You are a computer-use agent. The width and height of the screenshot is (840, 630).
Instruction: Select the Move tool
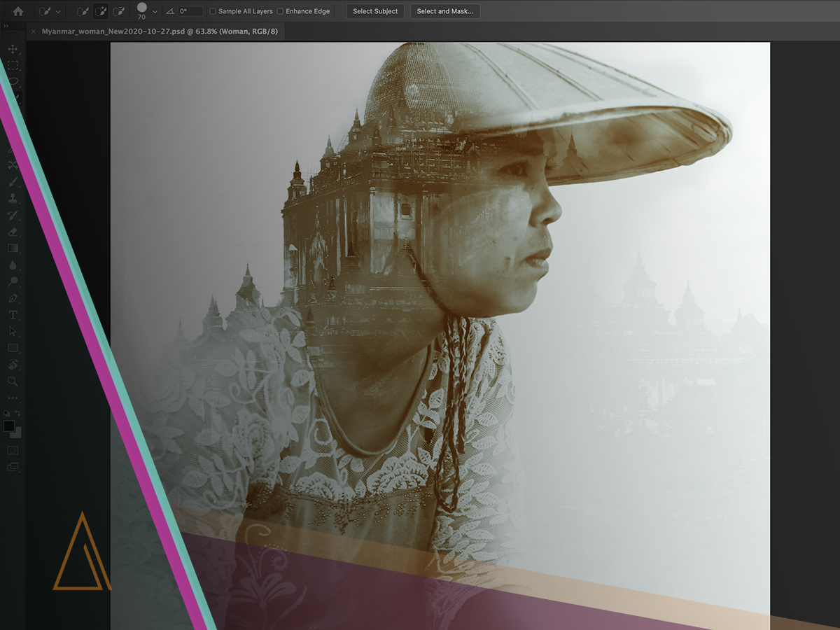point(13,49)
